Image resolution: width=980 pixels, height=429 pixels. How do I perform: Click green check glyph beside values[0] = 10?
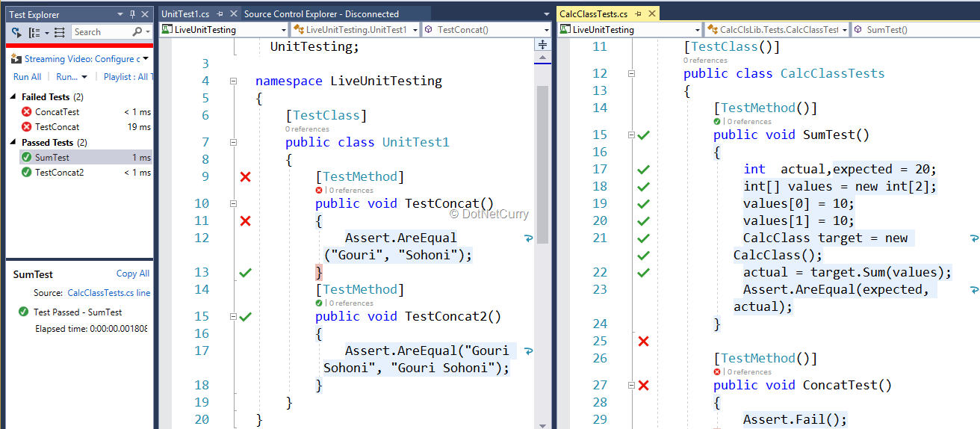(643, 204)
